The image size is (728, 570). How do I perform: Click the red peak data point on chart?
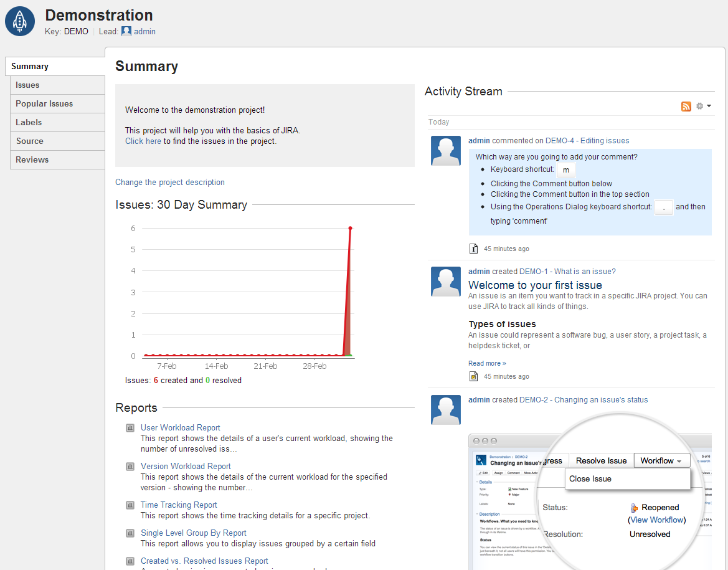pos(350,228)
